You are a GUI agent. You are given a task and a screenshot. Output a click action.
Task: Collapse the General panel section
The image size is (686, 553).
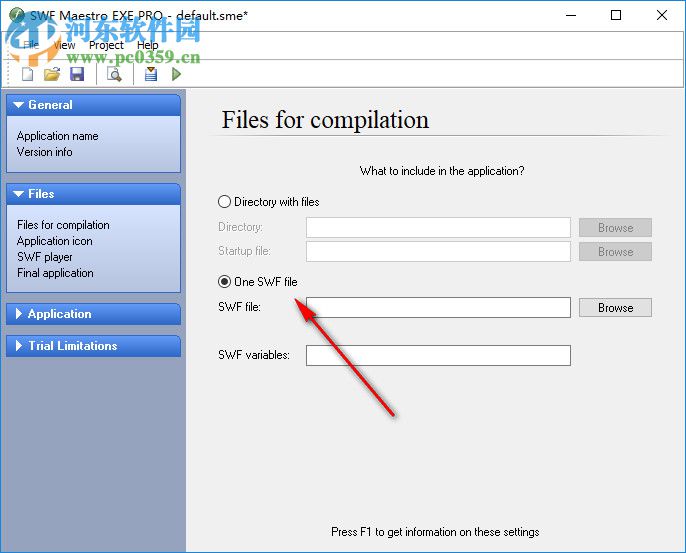click(93, 105)
